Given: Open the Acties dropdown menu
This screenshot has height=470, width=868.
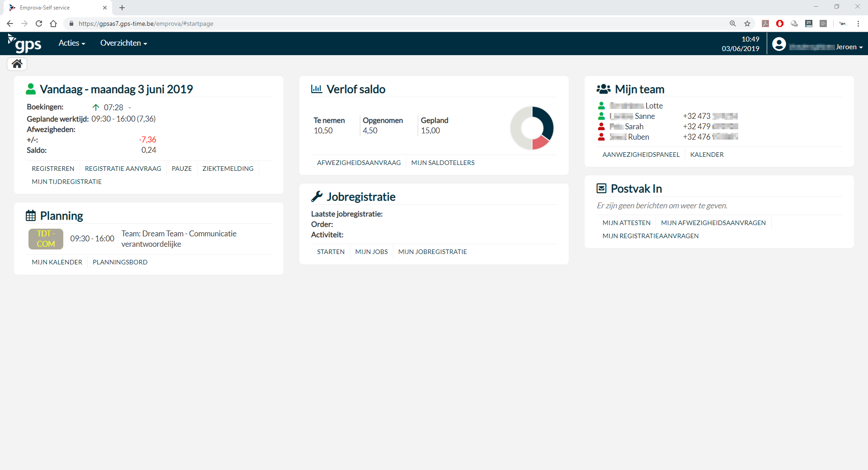Looking at the screenshot, I should pyautogui.click(x=71, y=43).
